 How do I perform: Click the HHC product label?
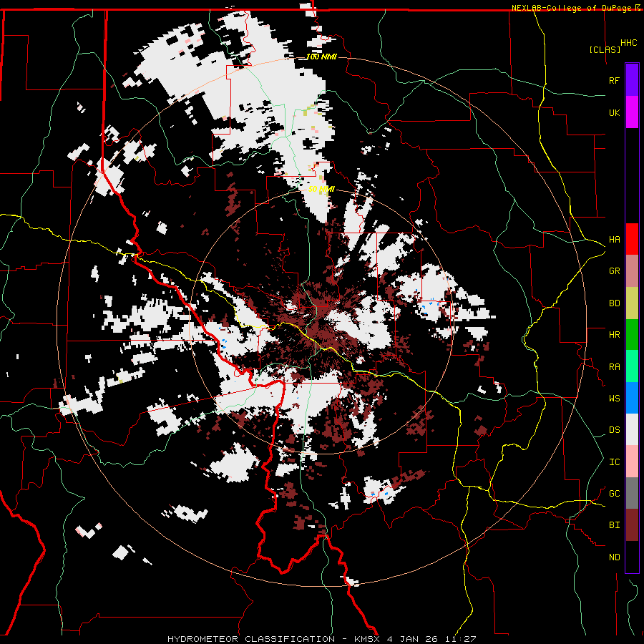coord(628,43)
